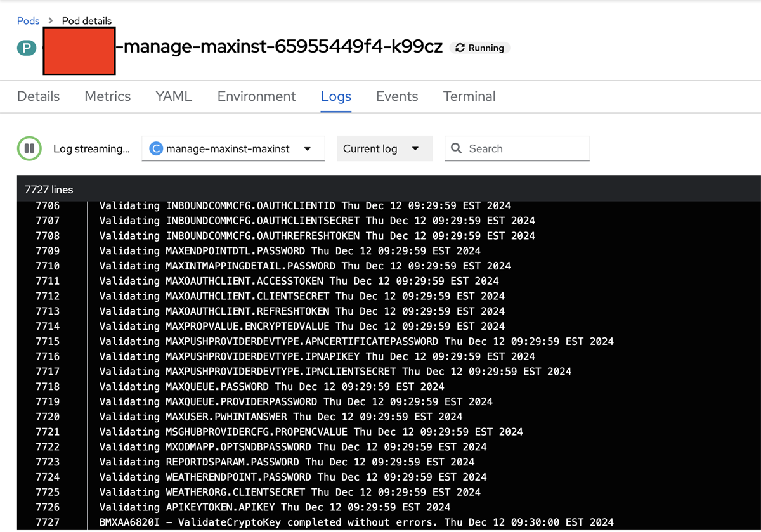
Task: Click log line 7718 MAXQUEUE.PASSWORD
Action: pos(272,386)
